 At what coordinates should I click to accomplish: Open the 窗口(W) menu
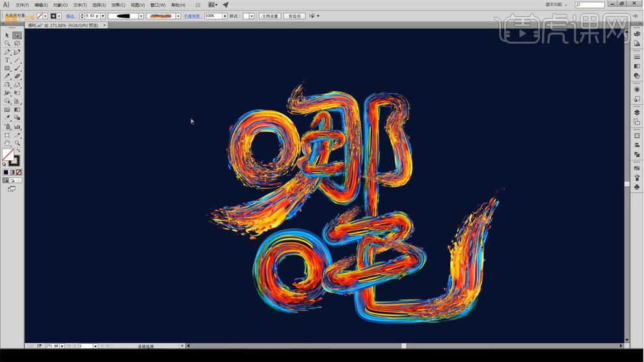157,5
